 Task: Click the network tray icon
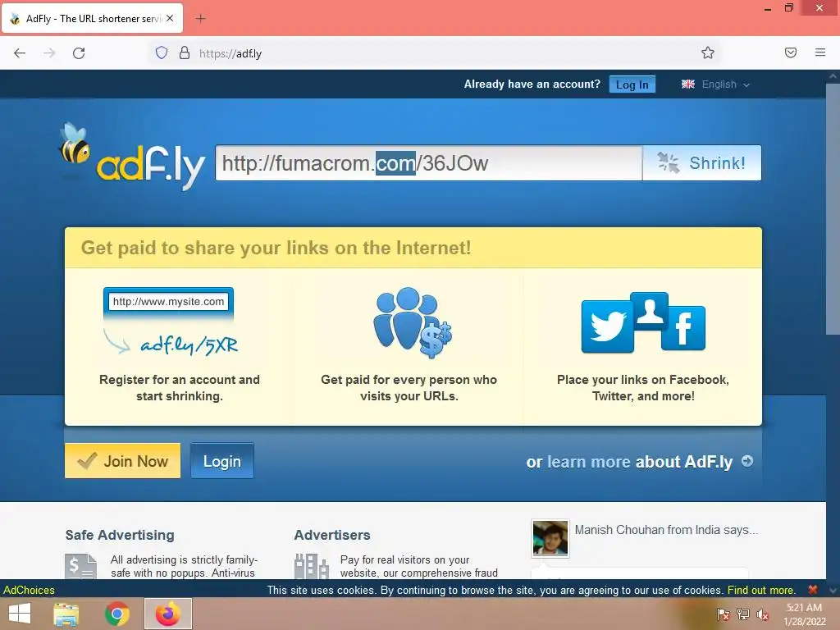coord(743,614)
